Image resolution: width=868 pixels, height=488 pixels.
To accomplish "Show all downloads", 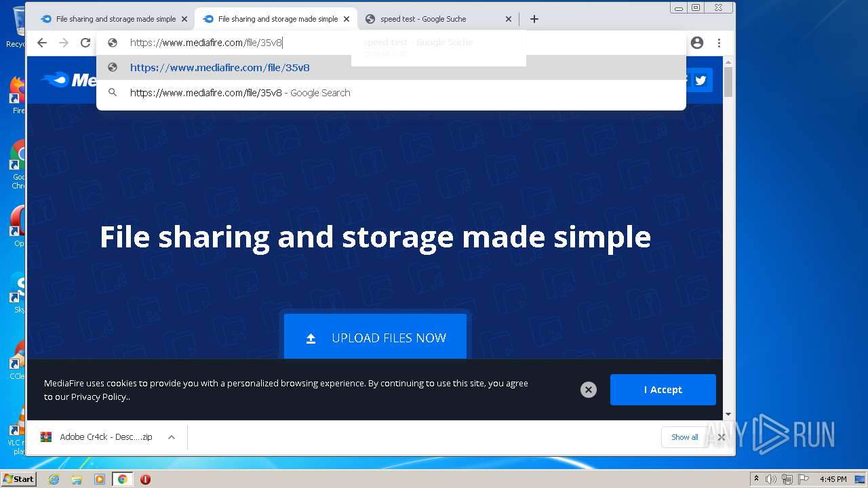I will [684, 437].
